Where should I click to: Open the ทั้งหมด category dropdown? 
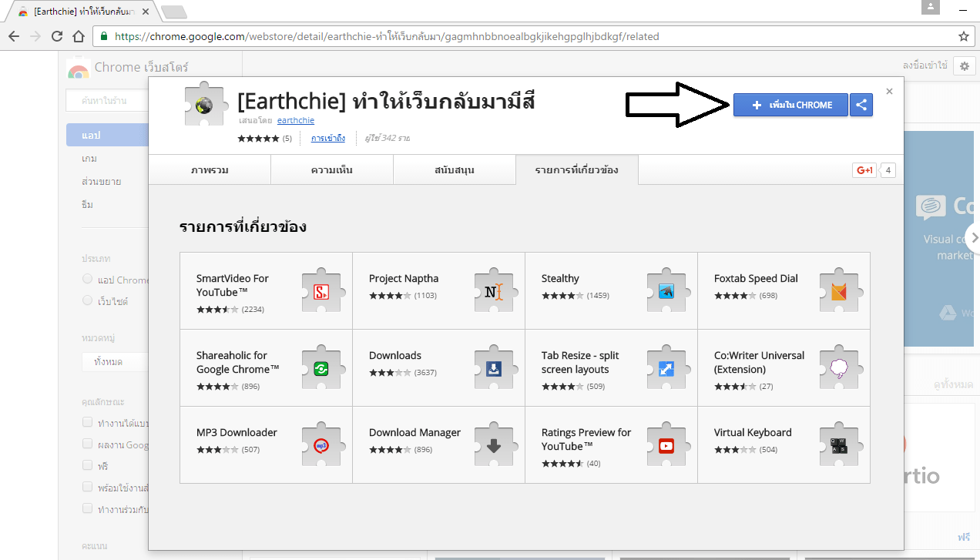pos(116,361)
